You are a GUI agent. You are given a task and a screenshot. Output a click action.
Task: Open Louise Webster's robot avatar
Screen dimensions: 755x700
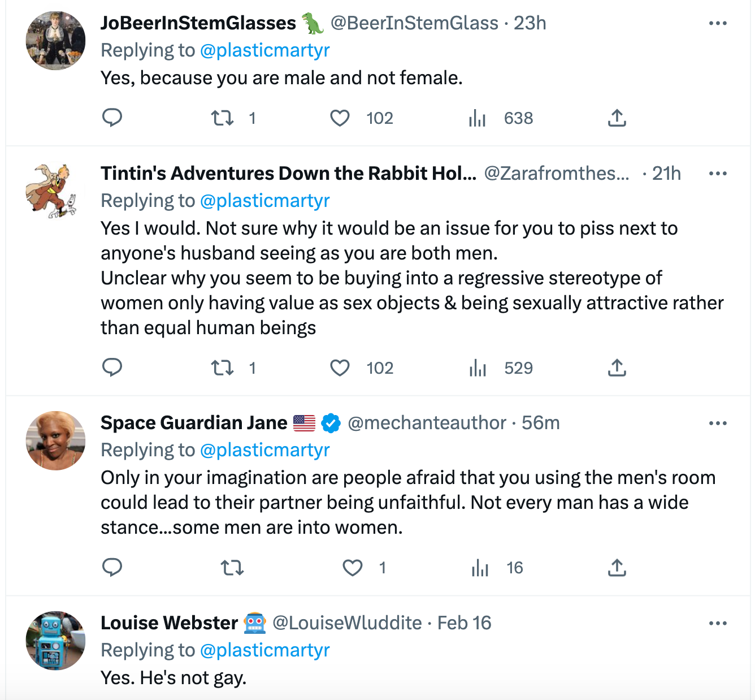tap(55, 641)
